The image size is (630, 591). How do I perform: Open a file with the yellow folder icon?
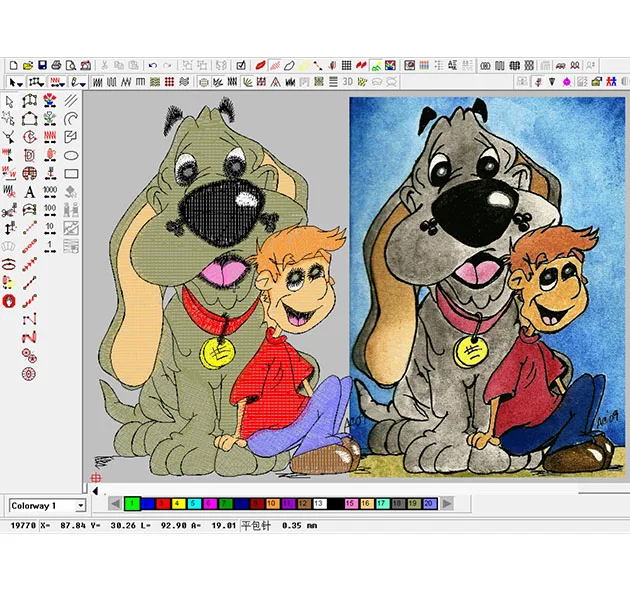28,65
